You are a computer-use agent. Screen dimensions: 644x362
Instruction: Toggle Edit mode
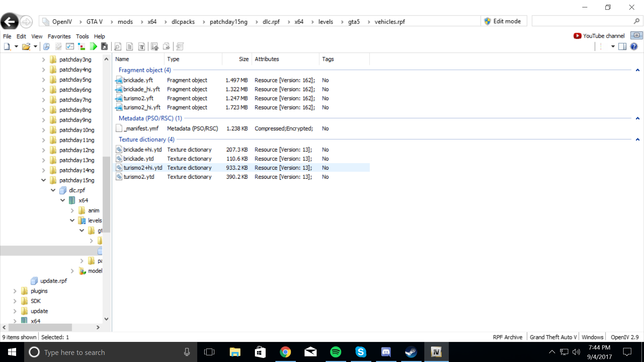click(503, 21)
